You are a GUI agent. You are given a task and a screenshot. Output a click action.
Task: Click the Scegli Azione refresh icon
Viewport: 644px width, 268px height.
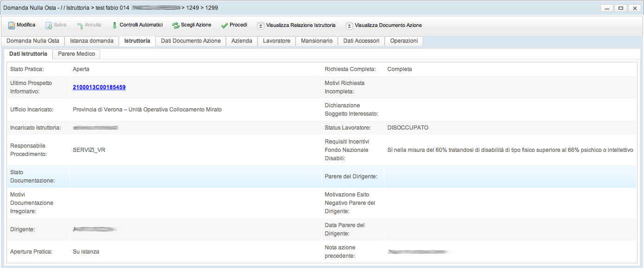(x=175, y=25)
